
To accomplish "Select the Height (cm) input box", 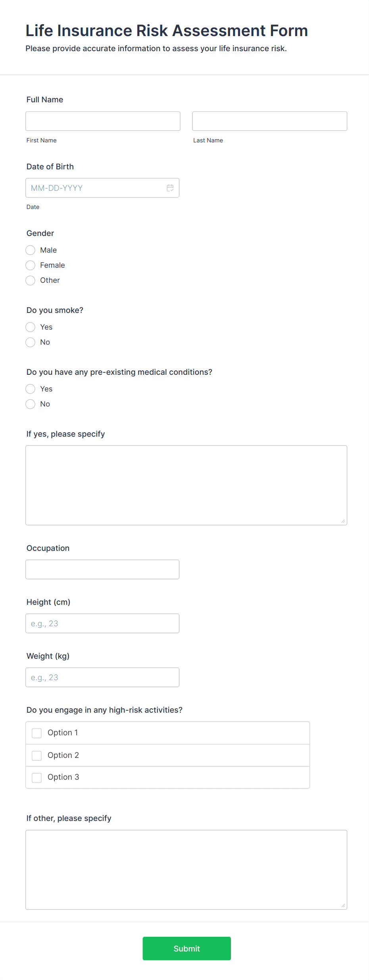I will pyautogui.click(x=102, y=623).
